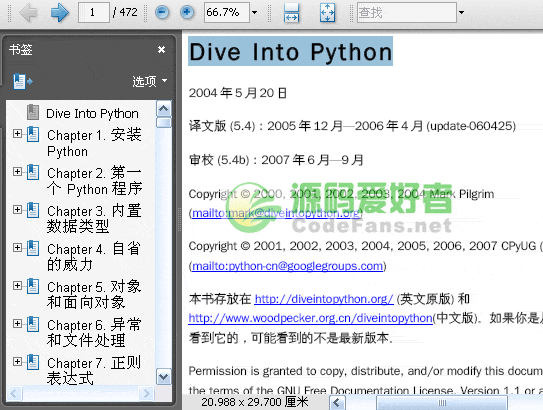Click Dive Into Python bookmark icon
The height and width of the screenshot is (410, 543).
tap(33, 112)
